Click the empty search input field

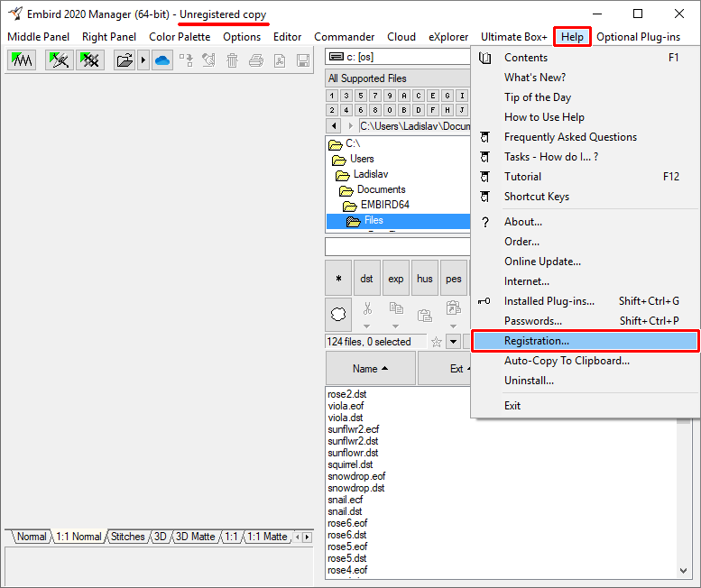pyautogui.click(x=398, y=246)
